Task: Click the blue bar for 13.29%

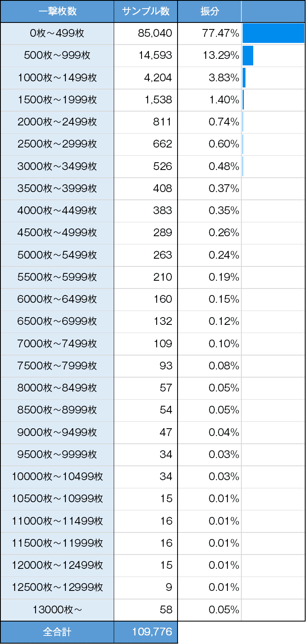Action: [x=248, y=56]
